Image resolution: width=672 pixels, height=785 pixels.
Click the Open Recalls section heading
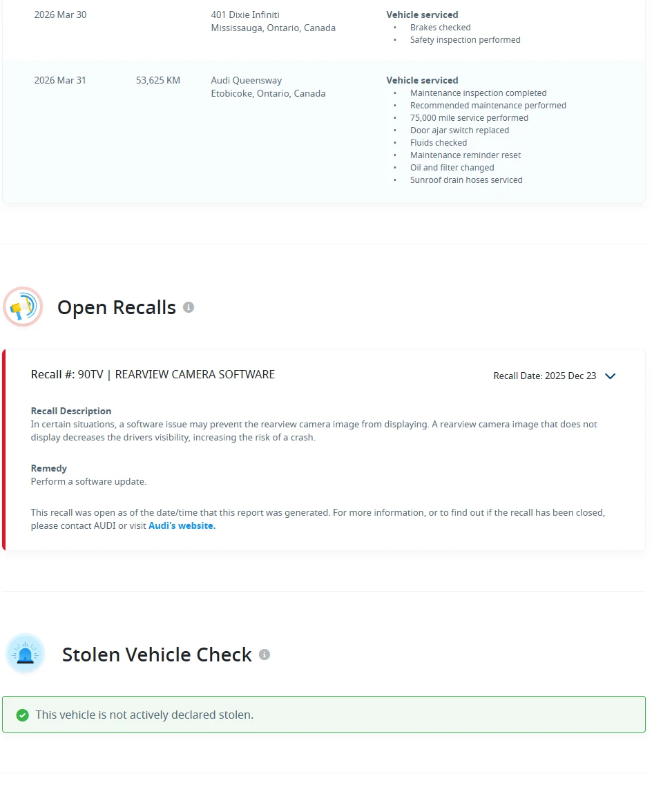(117, 307)
